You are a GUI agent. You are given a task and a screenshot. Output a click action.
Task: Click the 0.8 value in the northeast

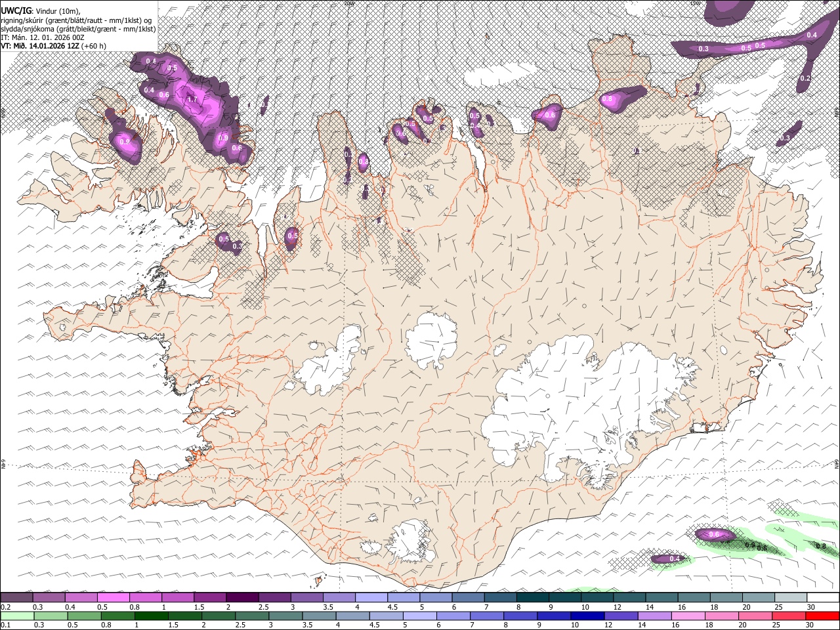click(607, 99)
